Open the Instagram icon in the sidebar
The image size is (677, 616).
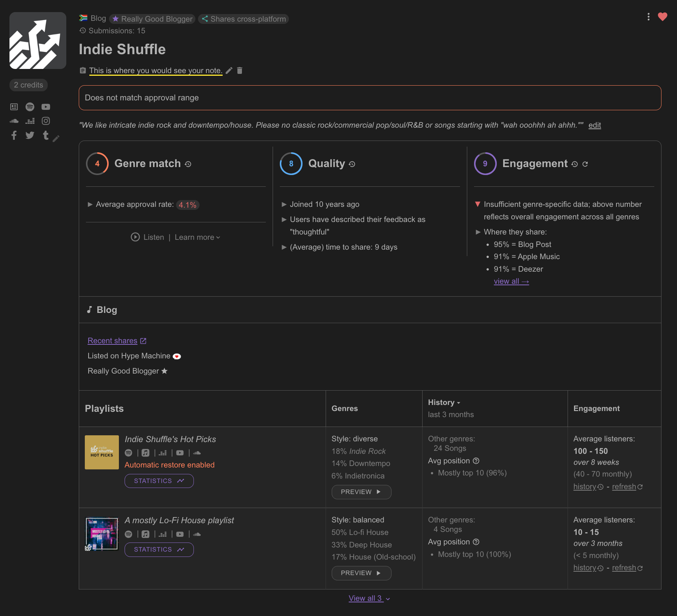tap(46, 120)
